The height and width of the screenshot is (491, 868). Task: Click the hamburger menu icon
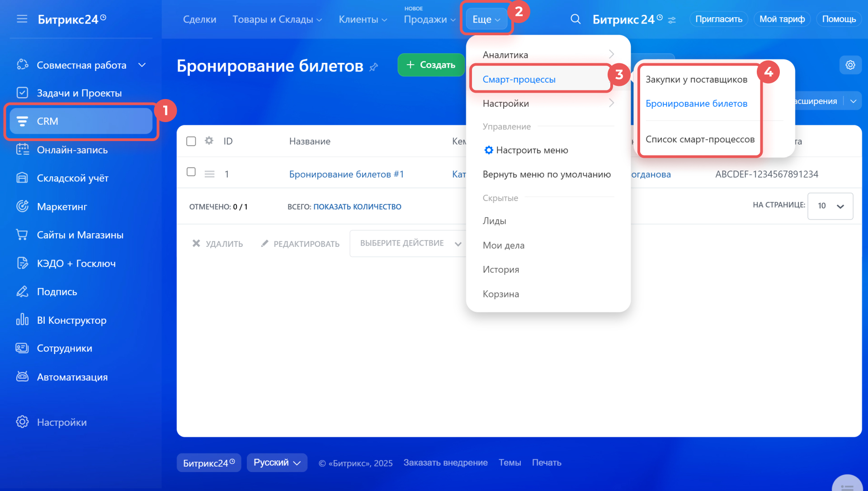pyautogui.click(x=22, y=19)
